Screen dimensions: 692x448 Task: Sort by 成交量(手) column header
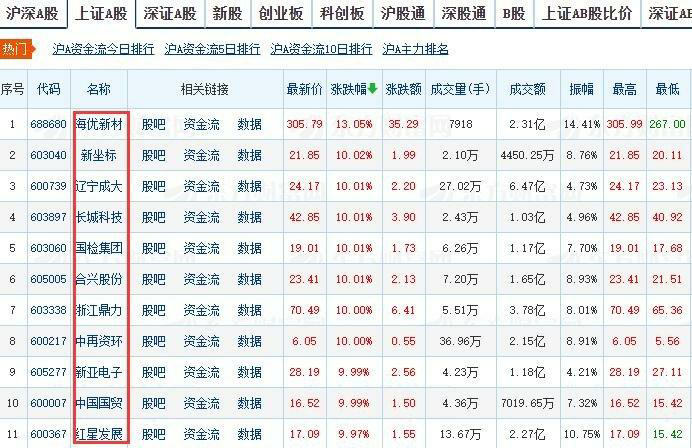click(460, 89)
